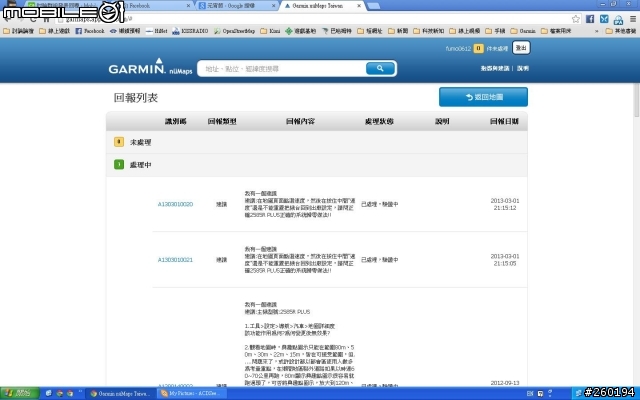Select the Garmin niMaps Taiwan tab

click(322, 6)
